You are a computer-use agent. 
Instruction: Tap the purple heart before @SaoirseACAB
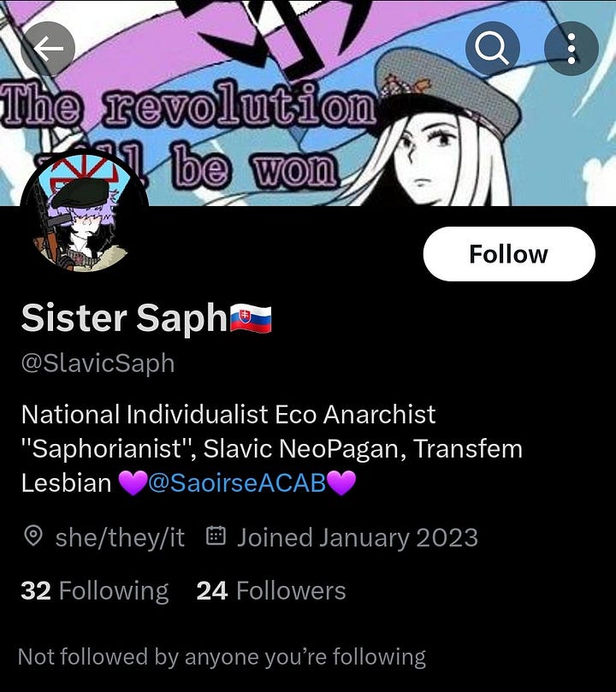coord(133,482)
